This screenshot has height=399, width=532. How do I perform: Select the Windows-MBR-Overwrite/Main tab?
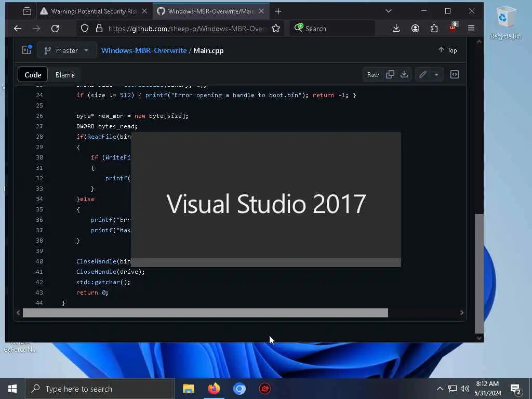[210, 11]
